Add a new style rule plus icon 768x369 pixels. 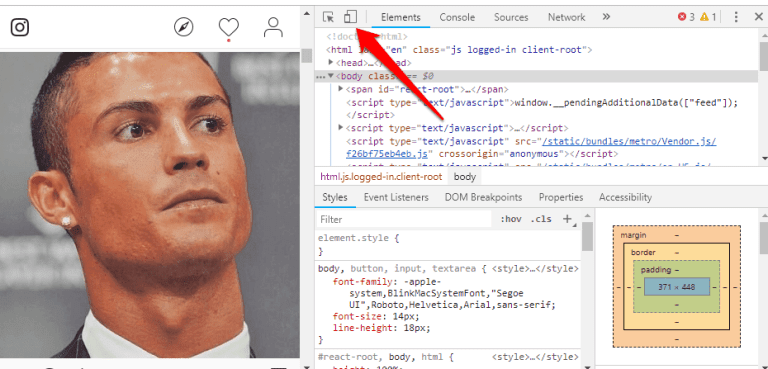tap(567, 219)
